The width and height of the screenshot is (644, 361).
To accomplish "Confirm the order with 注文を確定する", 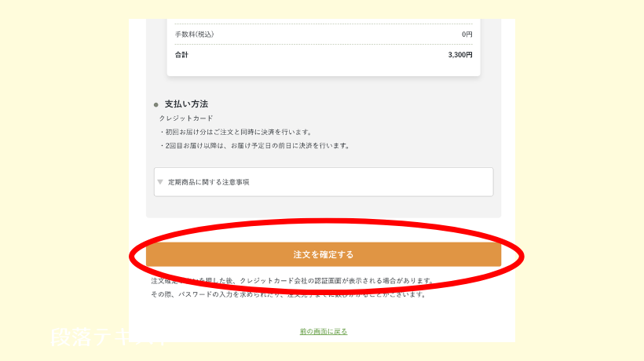I will pos(324,254).
